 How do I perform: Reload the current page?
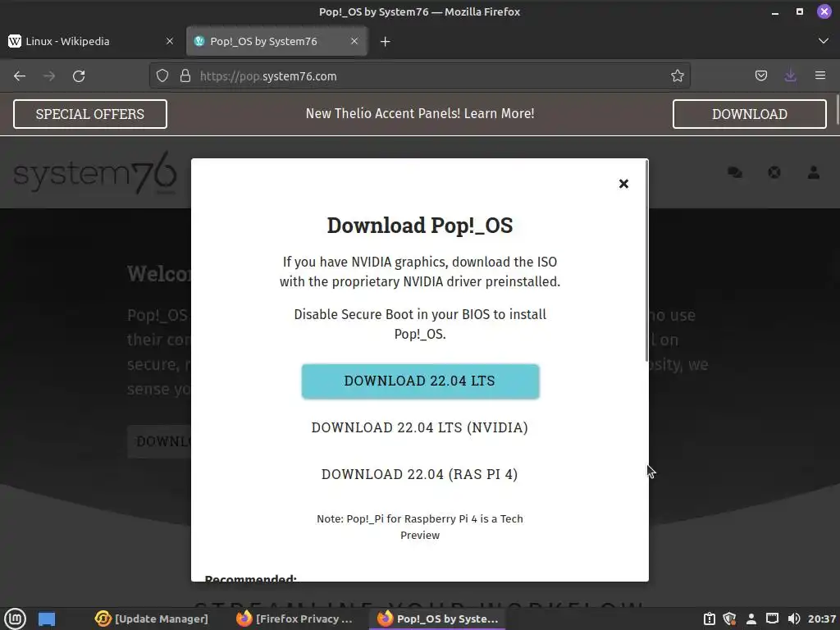pyautogui.click(x=79, y=76)
